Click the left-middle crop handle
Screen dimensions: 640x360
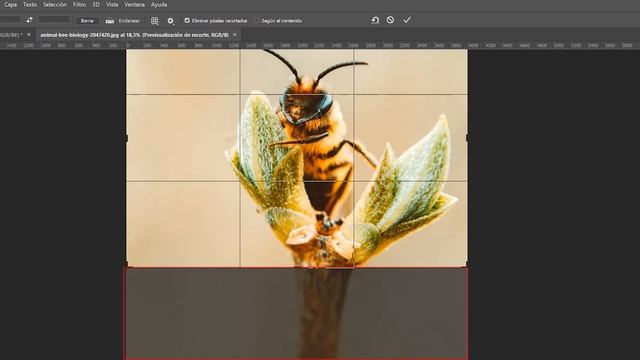[x=127, y=138]
